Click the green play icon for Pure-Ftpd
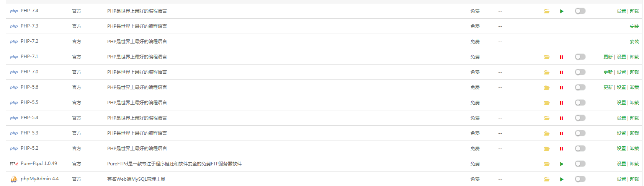644x186 pixels. (562, 164)
